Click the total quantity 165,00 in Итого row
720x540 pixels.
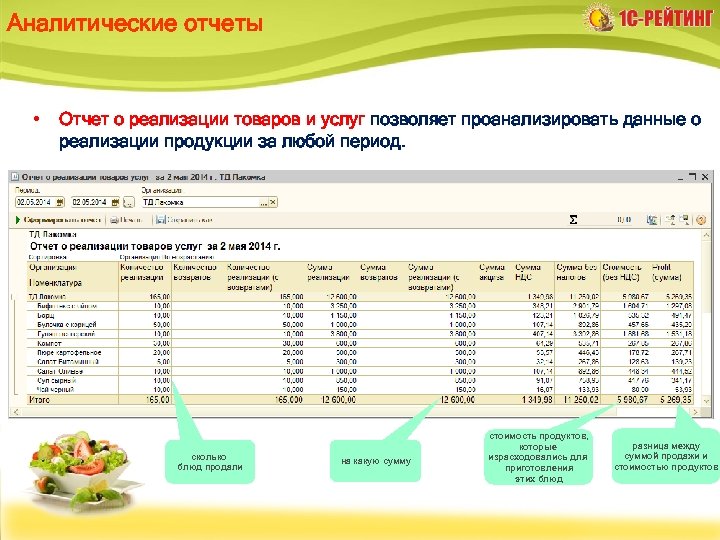pyautogui.click(x=158, y=400)
